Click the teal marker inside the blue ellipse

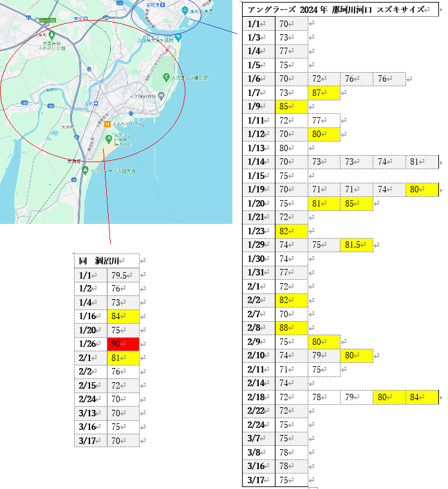(185, 10)
